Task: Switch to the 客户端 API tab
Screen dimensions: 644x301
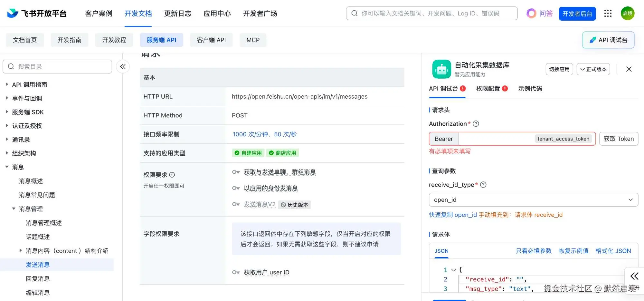Action: click(211, 40)
